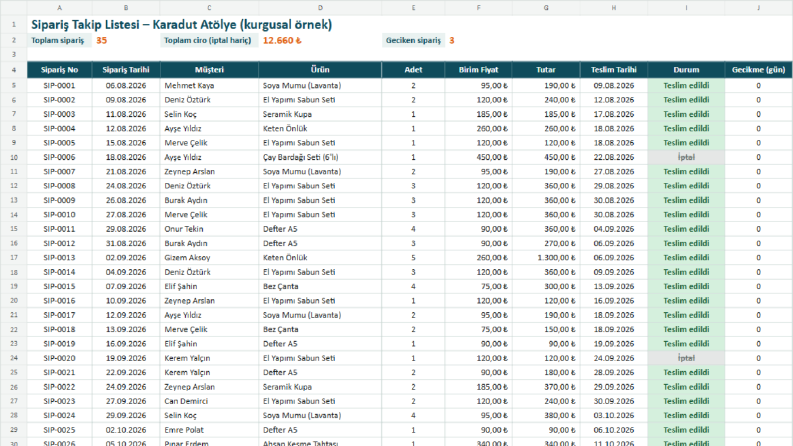Click the title cell Sipariş Takip Listesi

coord(182,24)
